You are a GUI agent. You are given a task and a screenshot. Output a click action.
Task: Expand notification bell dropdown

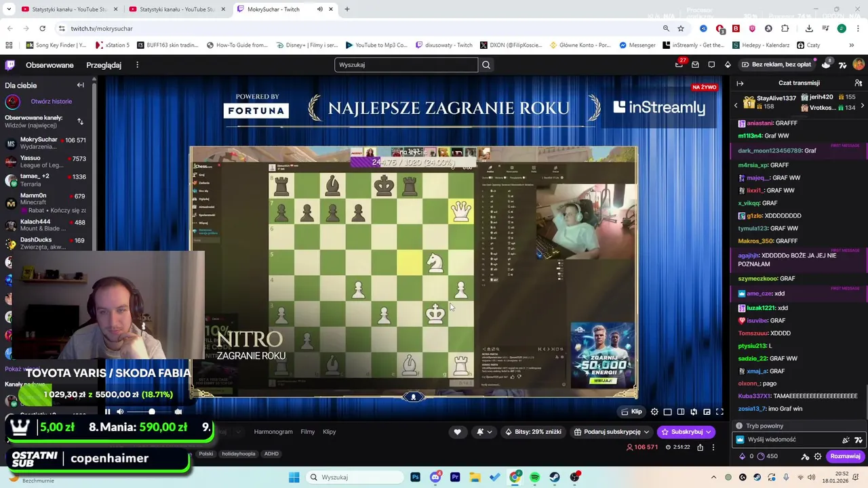point(483,432)
